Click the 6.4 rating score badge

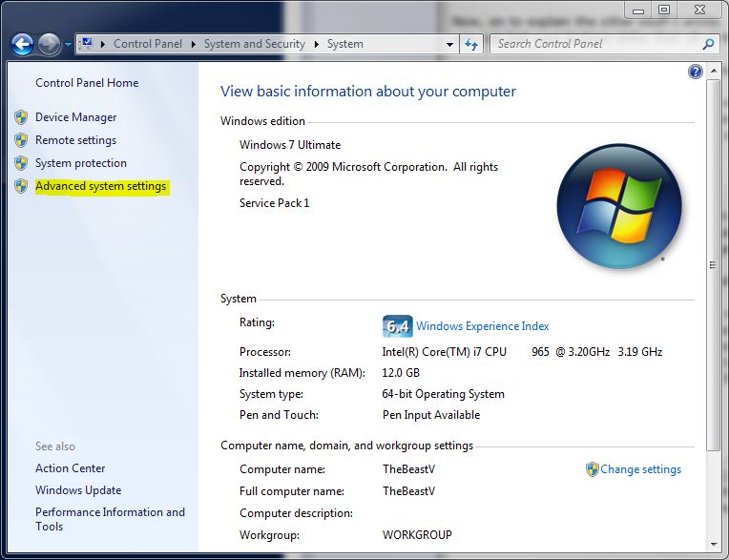point(397,326)
